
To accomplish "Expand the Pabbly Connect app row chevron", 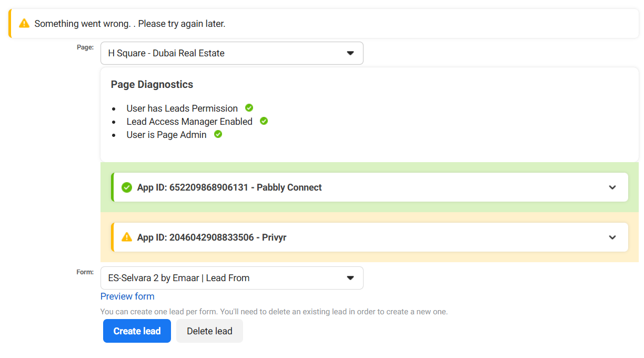I will (612, 187).
